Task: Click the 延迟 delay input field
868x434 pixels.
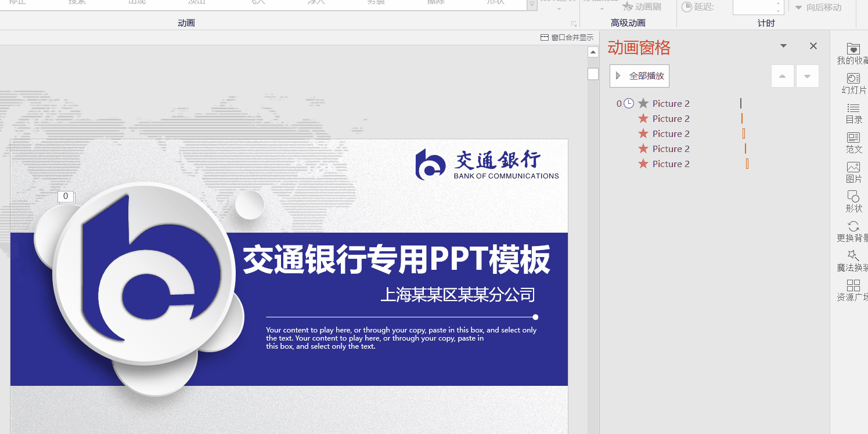Action: pos(753,7)
